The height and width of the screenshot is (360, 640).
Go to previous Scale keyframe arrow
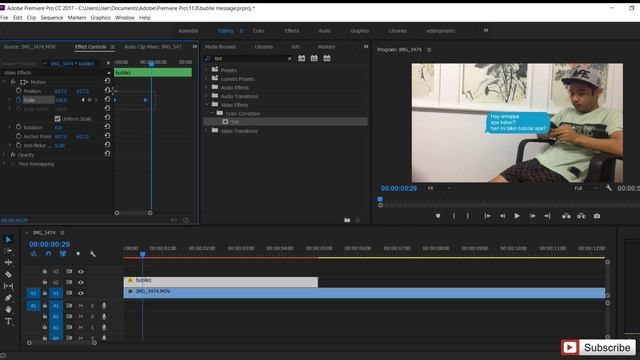click(83, 100)
